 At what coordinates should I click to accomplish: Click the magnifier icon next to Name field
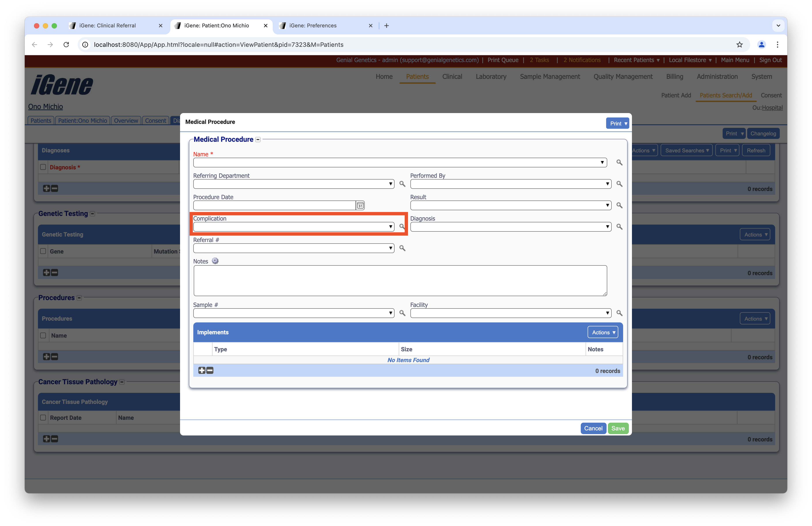(619, 163)
